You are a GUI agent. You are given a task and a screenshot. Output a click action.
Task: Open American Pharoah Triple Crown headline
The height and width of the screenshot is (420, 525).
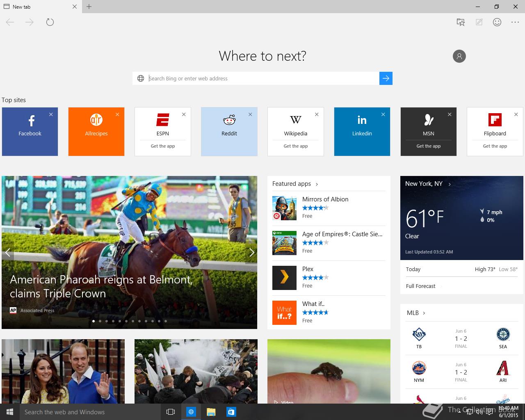coord(101,286)
